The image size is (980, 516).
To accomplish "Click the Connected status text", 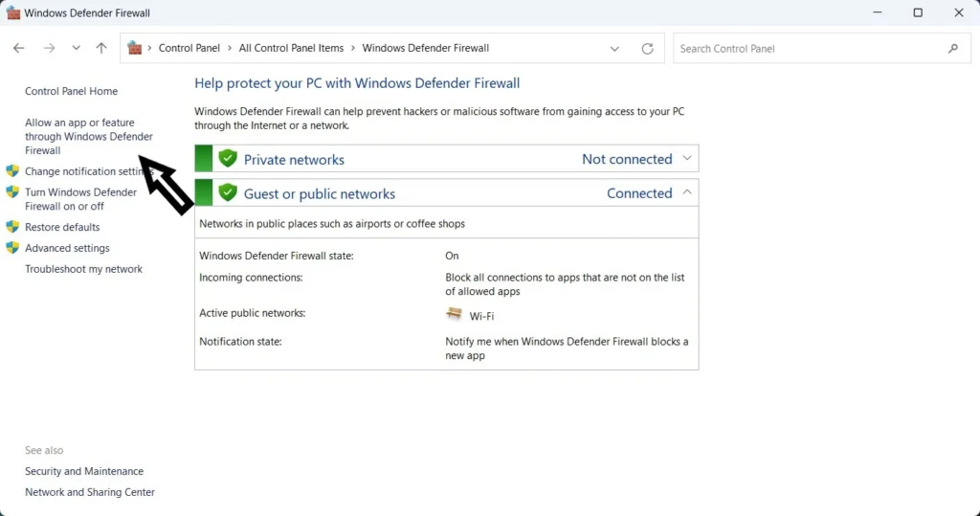I will pos(639,193).
